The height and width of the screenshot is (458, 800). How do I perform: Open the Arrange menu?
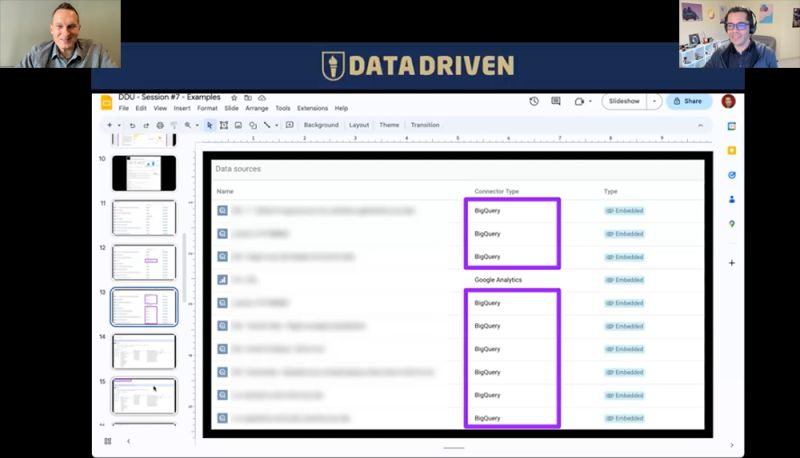257,108
